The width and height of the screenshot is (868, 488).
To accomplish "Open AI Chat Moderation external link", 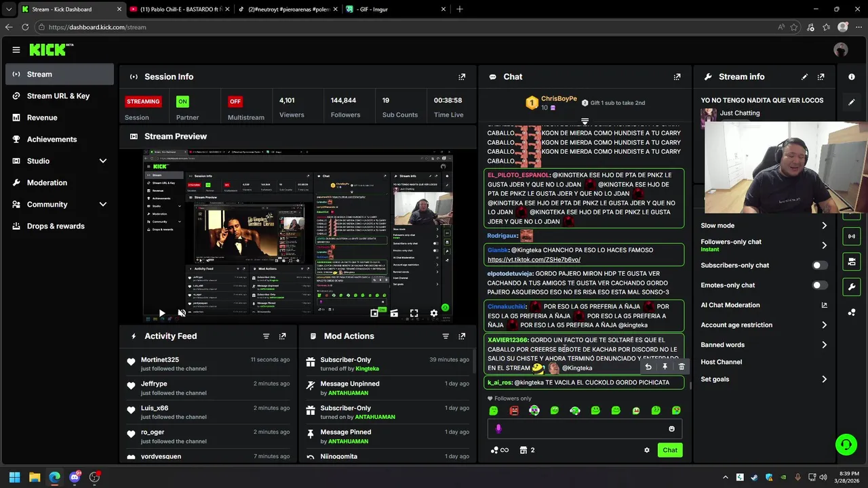I will [x=824, y=305].
